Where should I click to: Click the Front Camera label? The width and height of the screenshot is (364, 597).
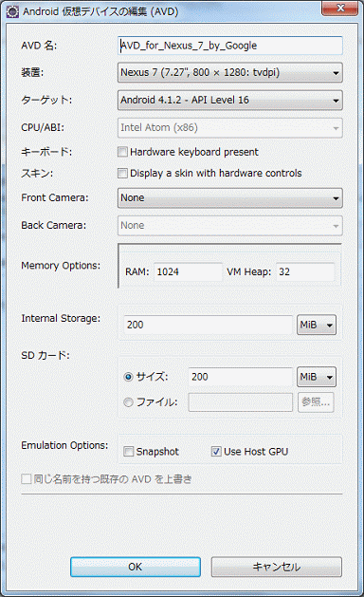(55, 198)
